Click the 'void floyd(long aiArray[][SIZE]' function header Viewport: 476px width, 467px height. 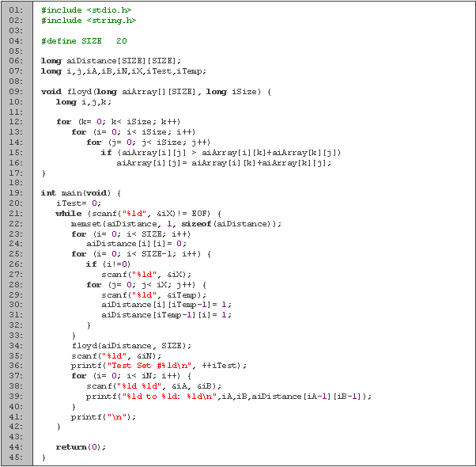pyautogui.click(x=156, y=92)
